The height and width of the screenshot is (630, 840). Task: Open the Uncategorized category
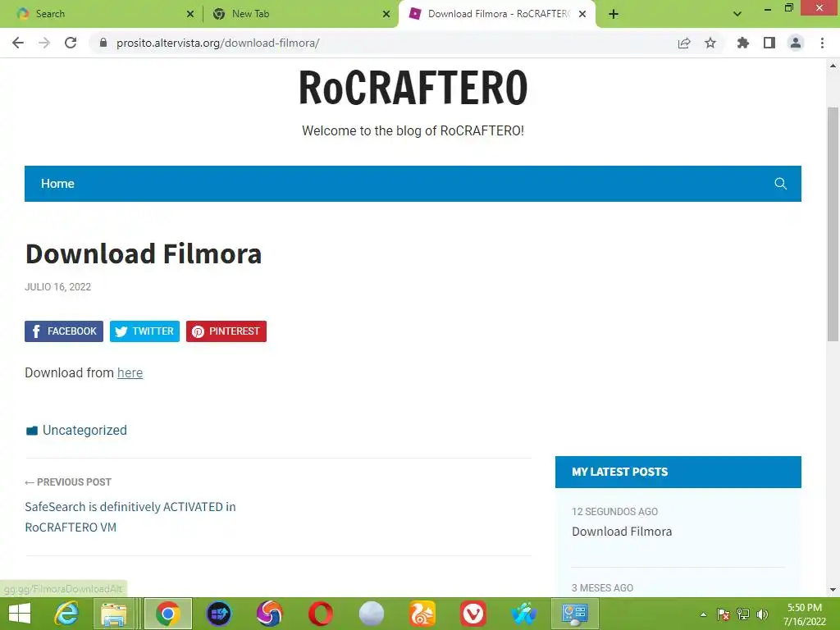point(84,430)
